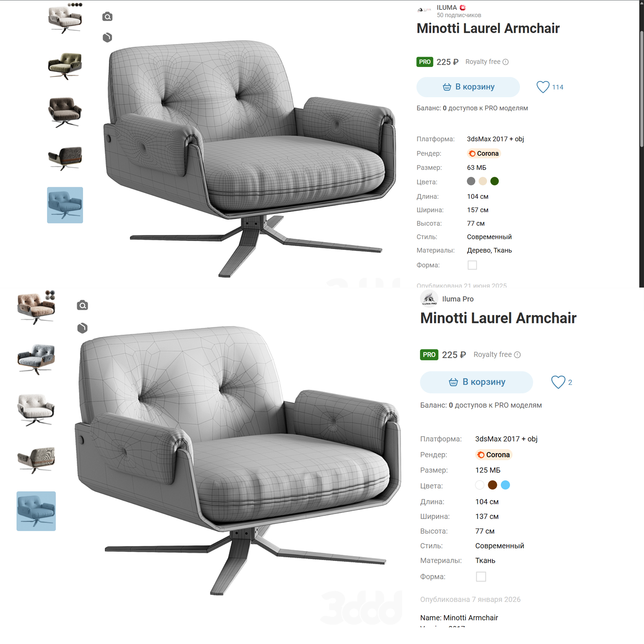Screen dimensions: 644x644
Task: Click the Форма shape box in lower listing
Action: coord(481,576)
